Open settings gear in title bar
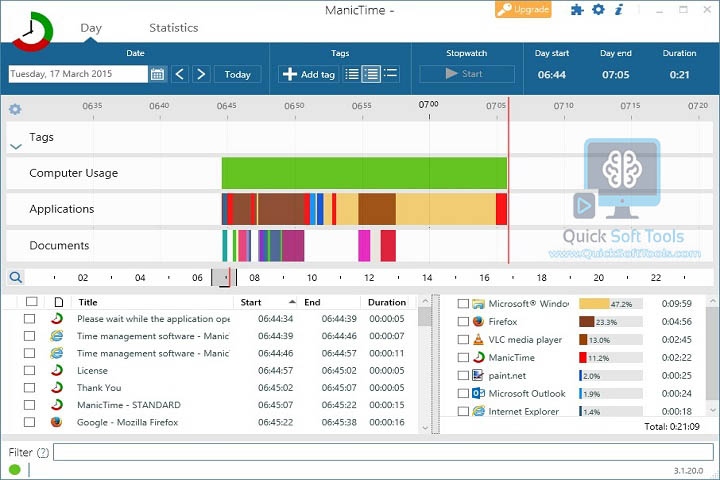Viewport: 720px width, 480px height. point(598,9)
